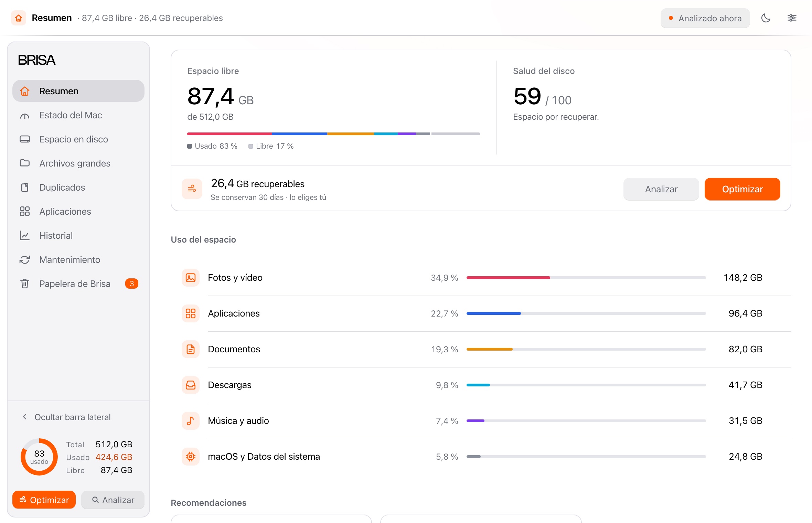Click the macOS y Datos del sistema chip icon
The image size is (812, 523).
tap(191, 457)
